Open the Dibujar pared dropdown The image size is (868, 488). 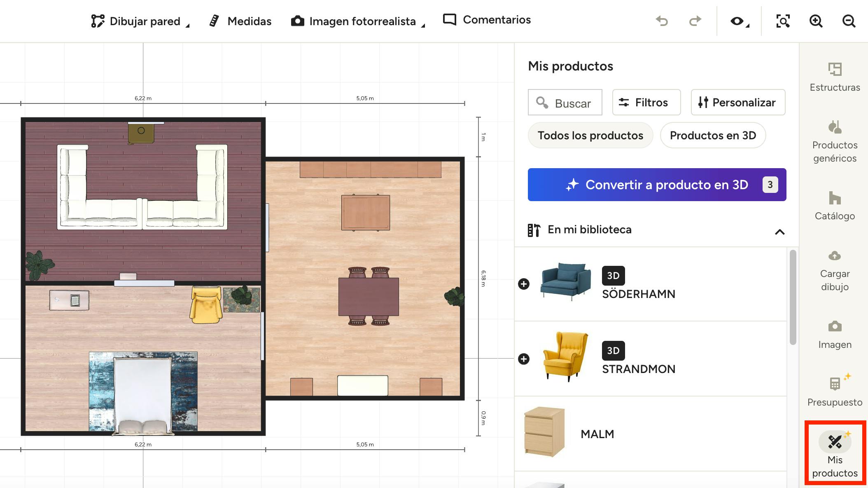(140, 21)
